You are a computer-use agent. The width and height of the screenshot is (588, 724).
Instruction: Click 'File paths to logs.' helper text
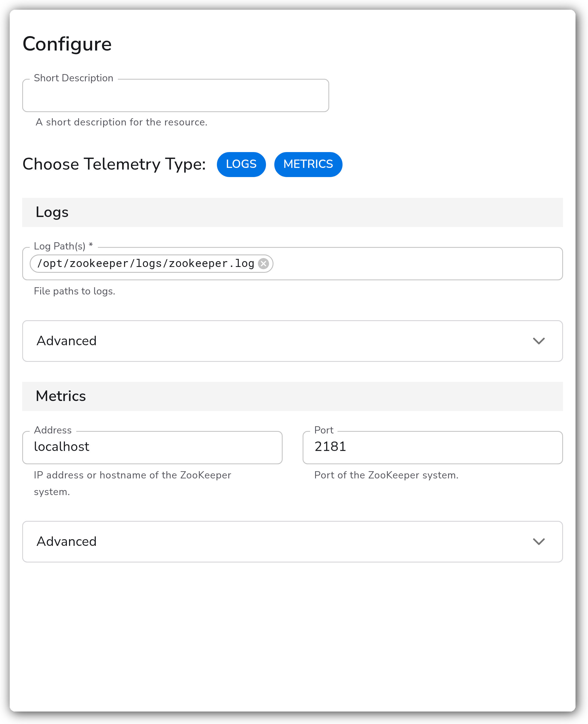pos(75,291)
